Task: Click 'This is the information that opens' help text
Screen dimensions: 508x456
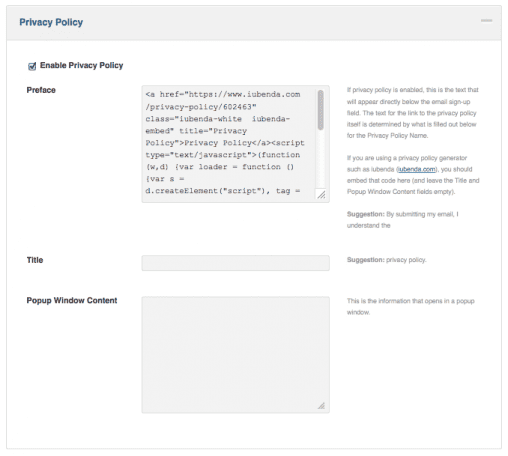Action: tap(411, 306)
